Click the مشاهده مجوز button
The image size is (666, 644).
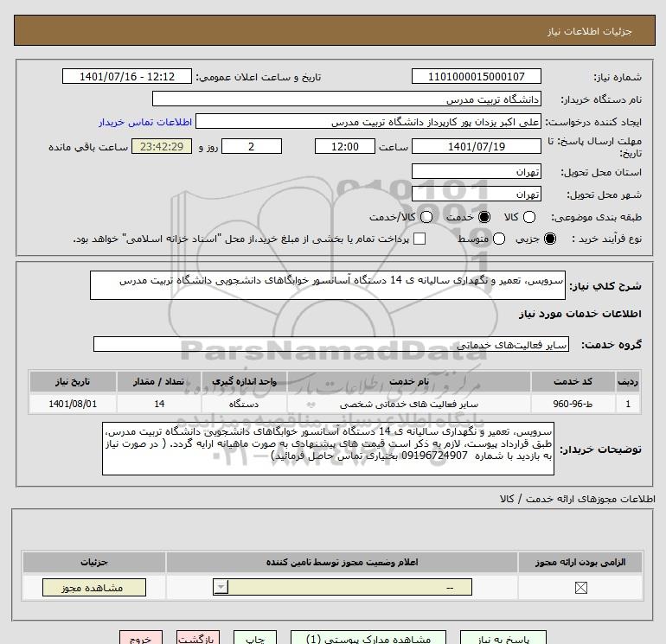[94, 588]
